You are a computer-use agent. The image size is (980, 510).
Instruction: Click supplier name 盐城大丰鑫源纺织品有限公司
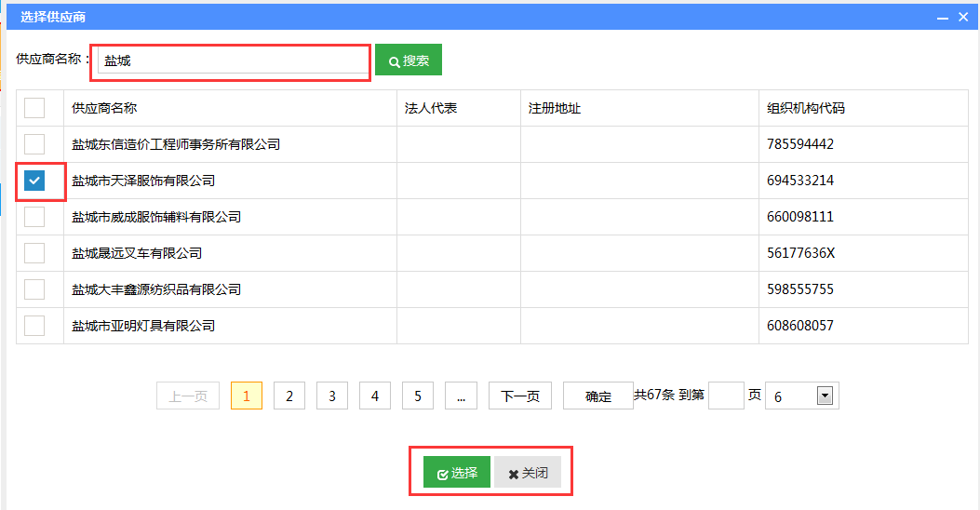[156, 289]
